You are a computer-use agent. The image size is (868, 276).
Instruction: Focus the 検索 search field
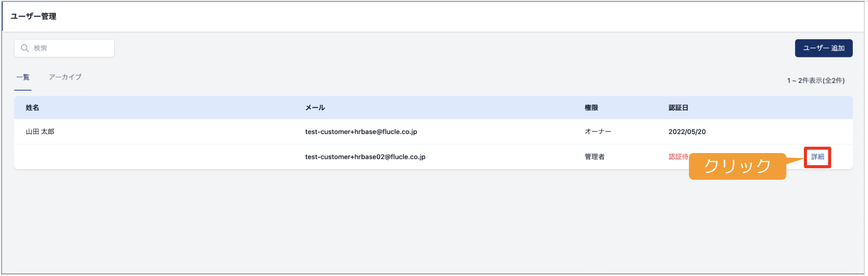point(65,48)
